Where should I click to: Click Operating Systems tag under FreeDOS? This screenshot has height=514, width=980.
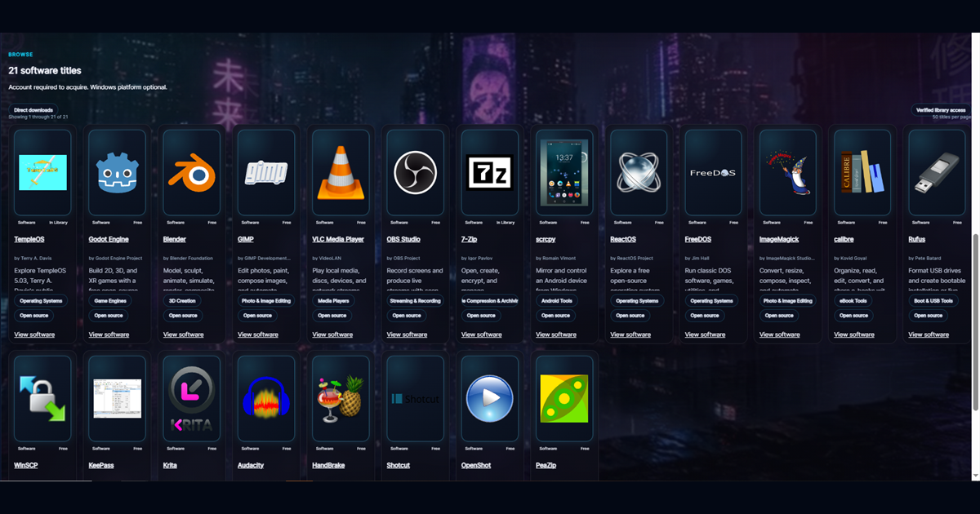[711, 301]
